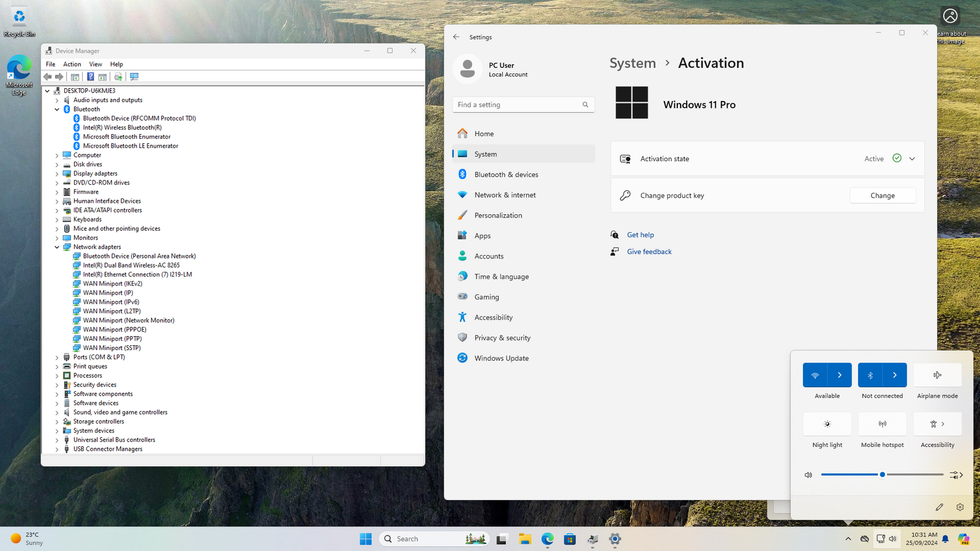
Task: Collapse the Network adapters tree node
Action: pyautogui.click(x=57, y=247)
